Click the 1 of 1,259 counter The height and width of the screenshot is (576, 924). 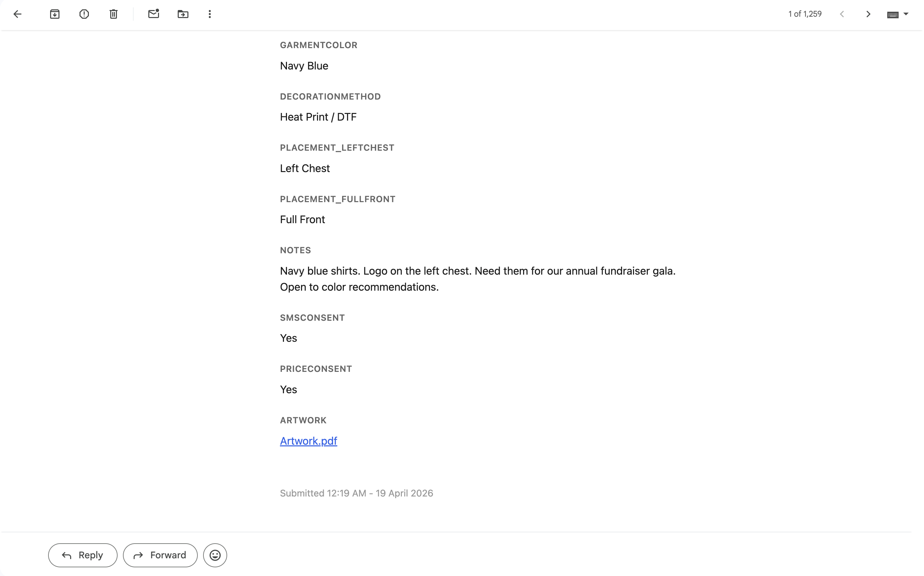point(804,14)
